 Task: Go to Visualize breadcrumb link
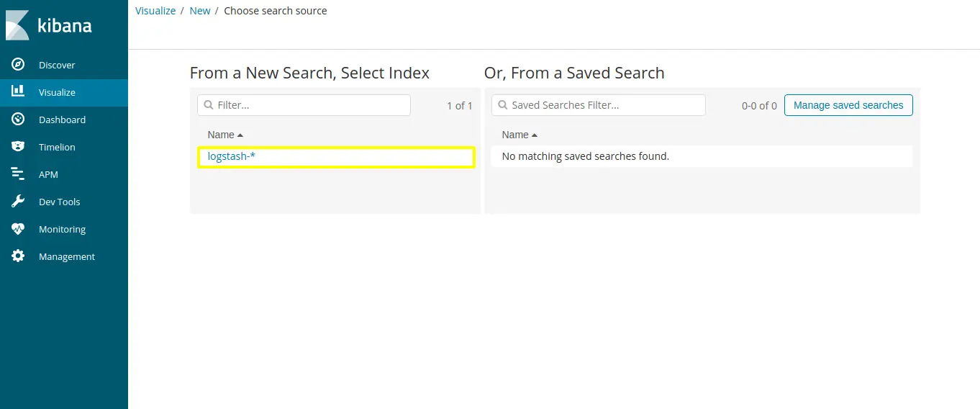155,11
